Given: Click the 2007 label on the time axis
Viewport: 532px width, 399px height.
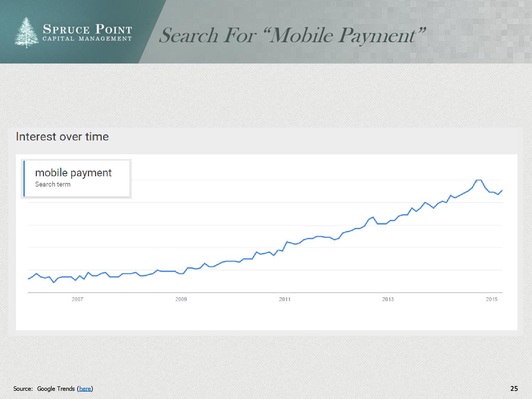Looking at the screenshot, I should coord(77,299).
